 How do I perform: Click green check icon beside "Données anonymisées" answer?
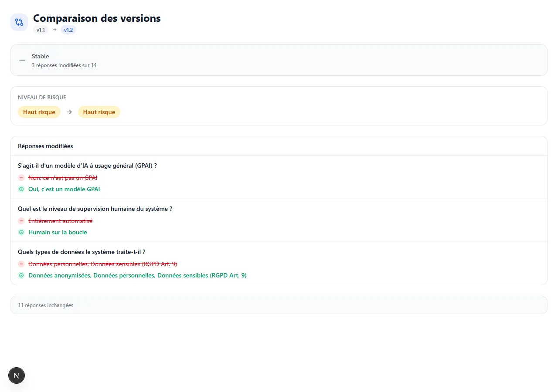point(21,275)
